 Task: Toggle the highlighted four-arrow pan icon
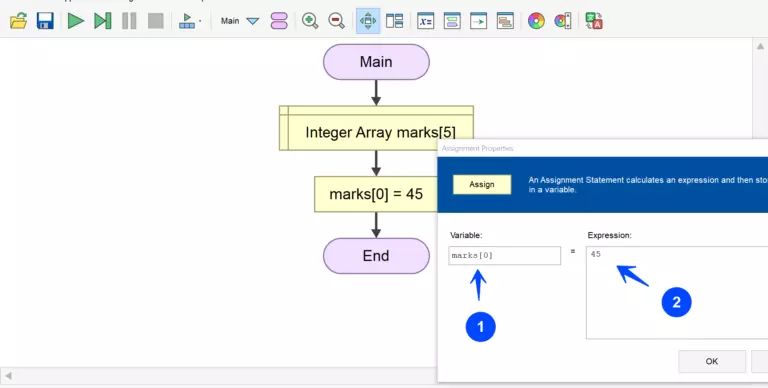368,21
